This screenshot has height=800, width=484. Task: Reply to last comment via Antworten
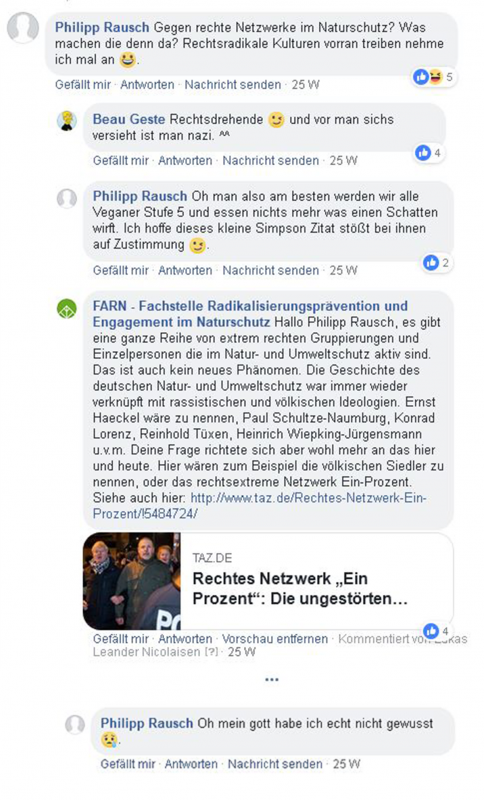[x=191, y=764]
